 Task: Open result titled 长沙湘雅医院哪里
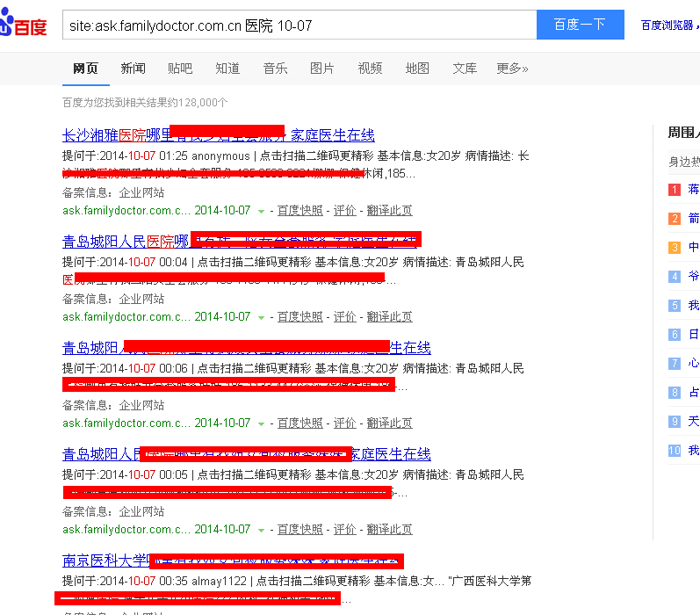[x=219, y=135]
